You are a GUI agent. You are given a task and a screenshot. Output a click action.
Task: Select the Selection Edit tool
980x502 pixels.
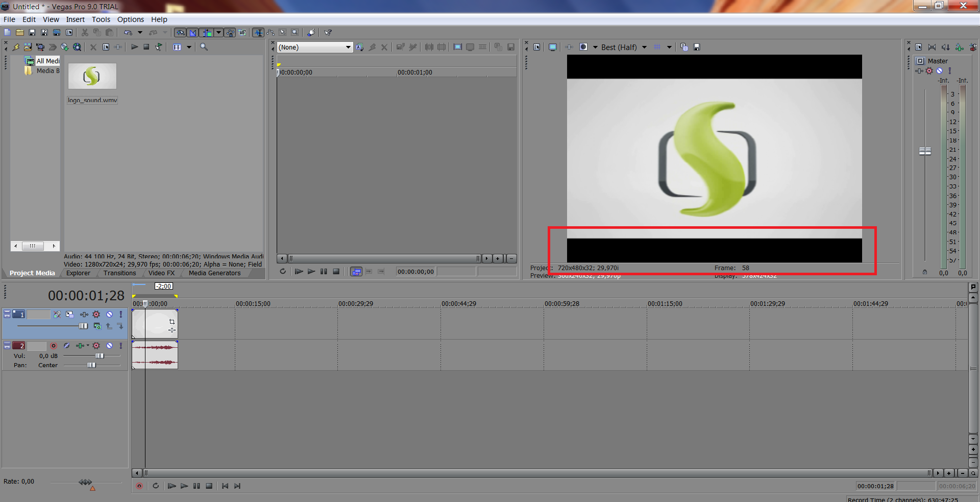click(x=283, y=33)
